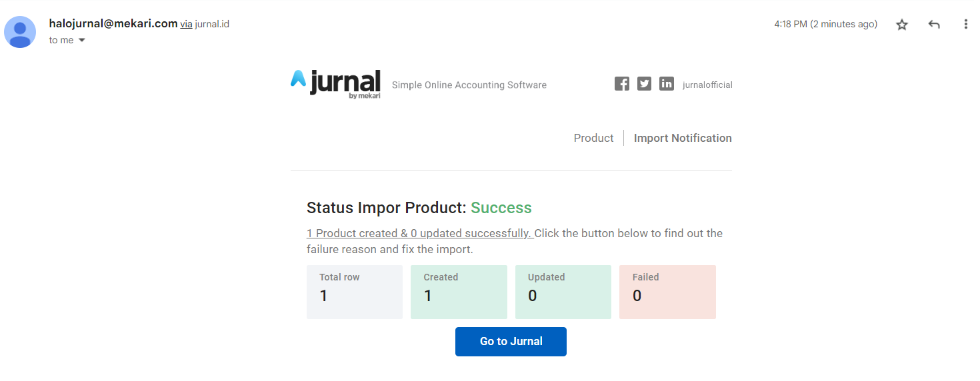The height and width of the screenshot is (381, 980).
Task: Click the green Updated count box
Action: [x=563, y=292]
